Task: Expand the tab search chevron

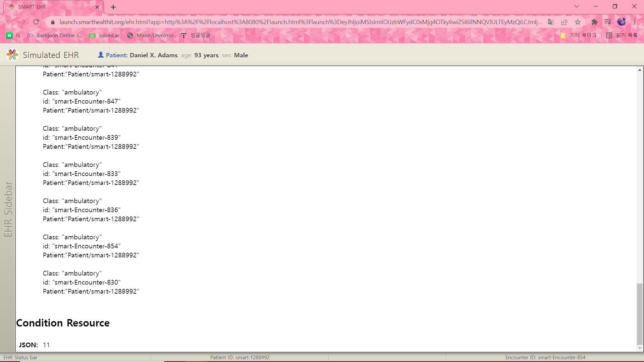Action: (x=577, y=6)
